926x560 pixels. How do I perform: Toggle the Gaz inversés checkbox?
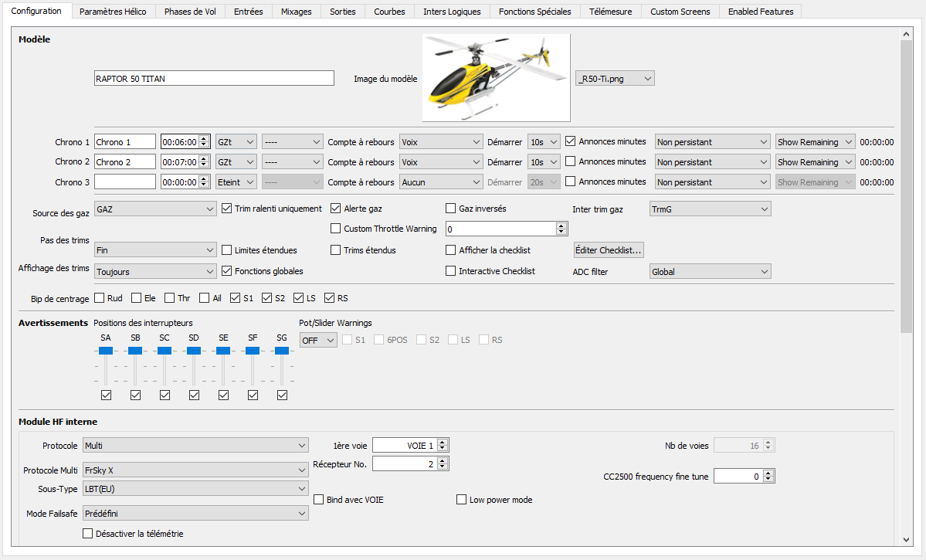tap(451, 209)
